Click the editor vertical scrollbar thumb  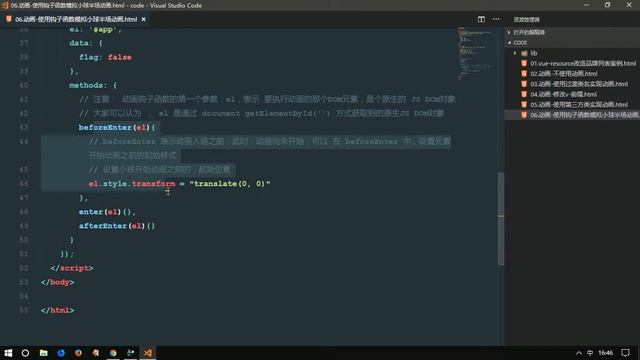click(x=500, y=219)
